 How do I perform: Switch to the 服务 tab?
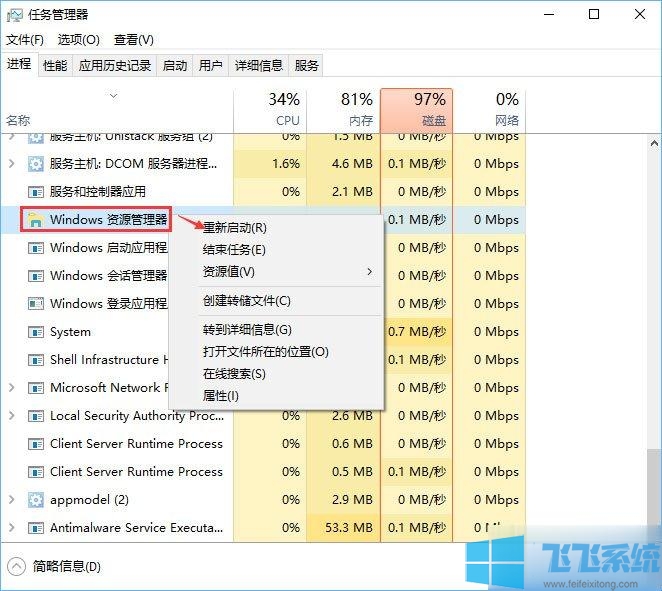pyautogui.click(x=306, y=65)
